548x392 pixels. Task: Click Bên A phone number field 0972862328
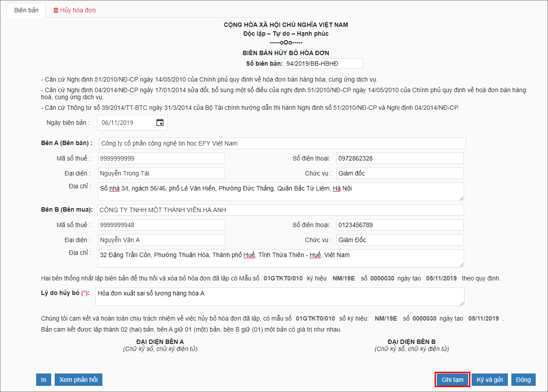(x=400, y=158)
